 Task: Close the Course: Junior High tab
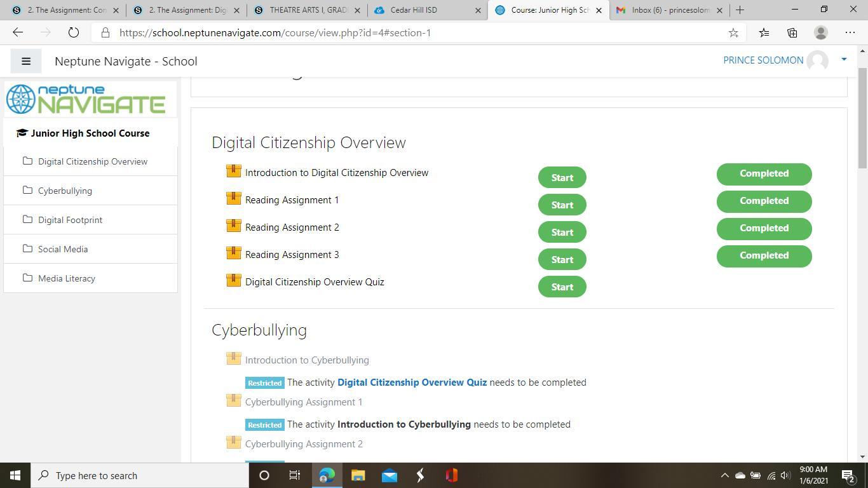[599, 10]
